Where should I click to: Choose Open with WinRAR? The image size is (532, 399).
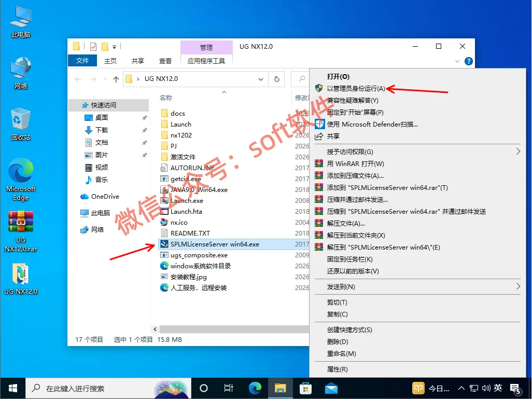point(417,163)
